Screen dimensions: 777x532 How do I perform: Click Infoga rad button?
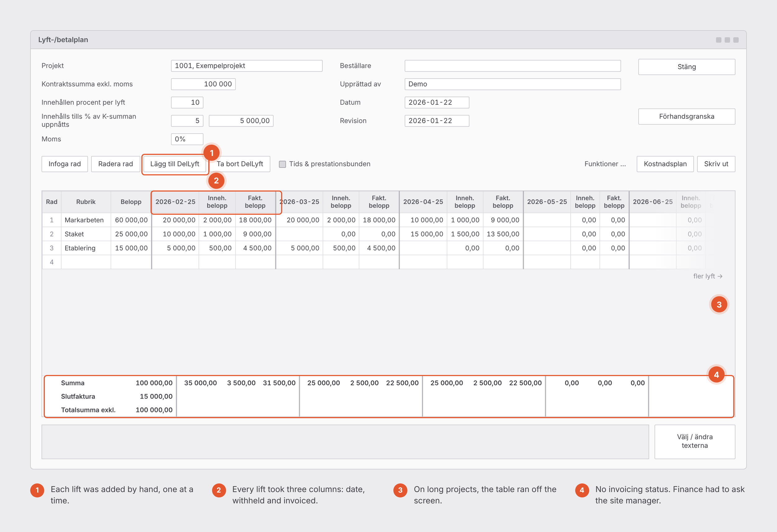pyautogui.click(x=65, y=164)
